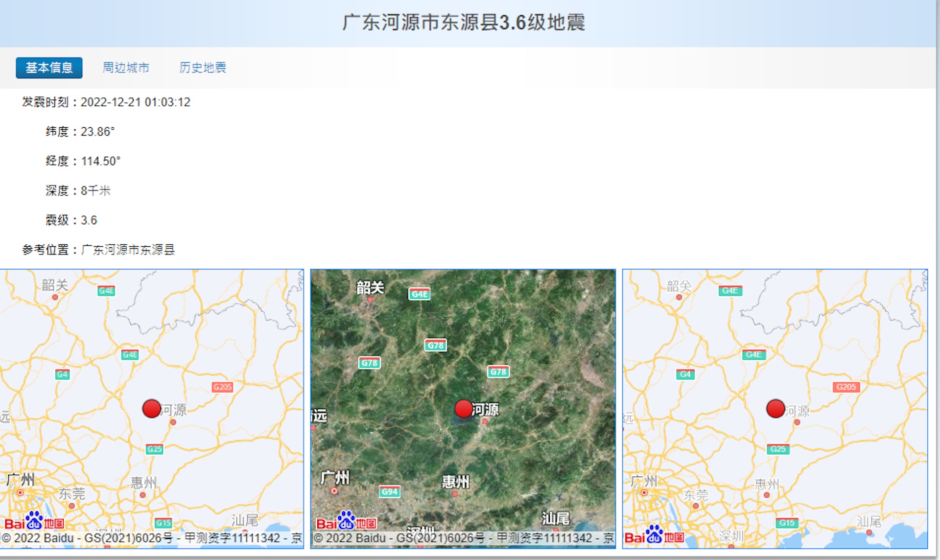The image size is (940, 560).
Task: Click 汕尾 city label on right map
Action: pos(869,521)
